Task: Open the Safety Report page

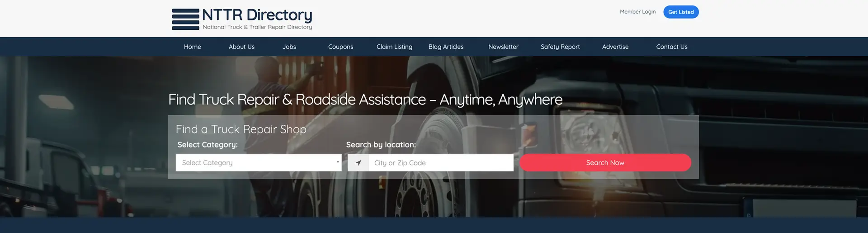Action: [x=560, y=47]
